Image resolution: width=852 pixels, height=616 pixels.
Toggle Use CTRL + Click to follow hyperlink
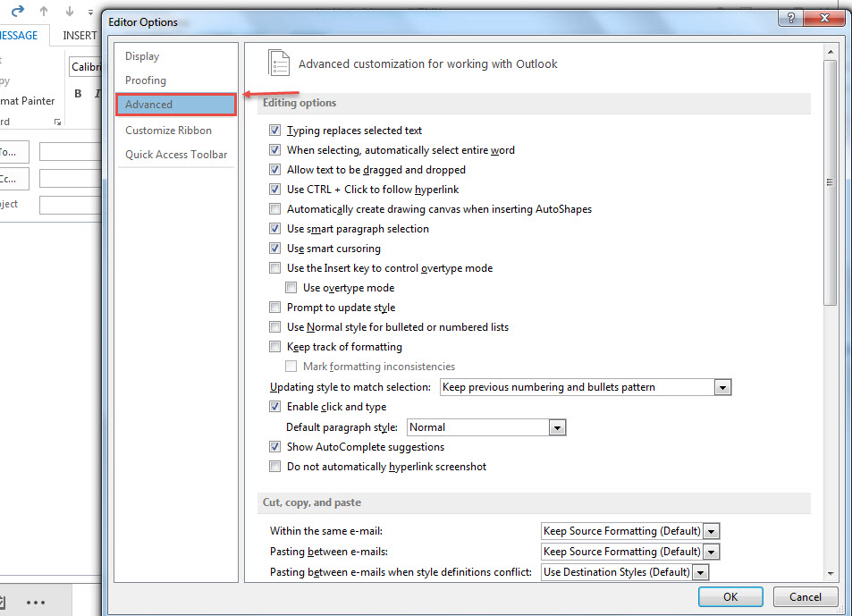pos(275,189)
